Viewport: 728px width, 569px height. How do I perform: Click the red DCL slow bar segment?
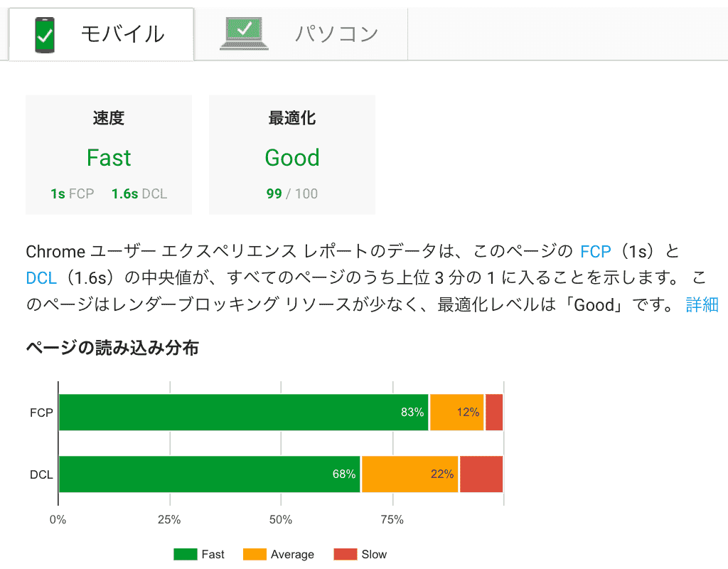click(481, 474)
